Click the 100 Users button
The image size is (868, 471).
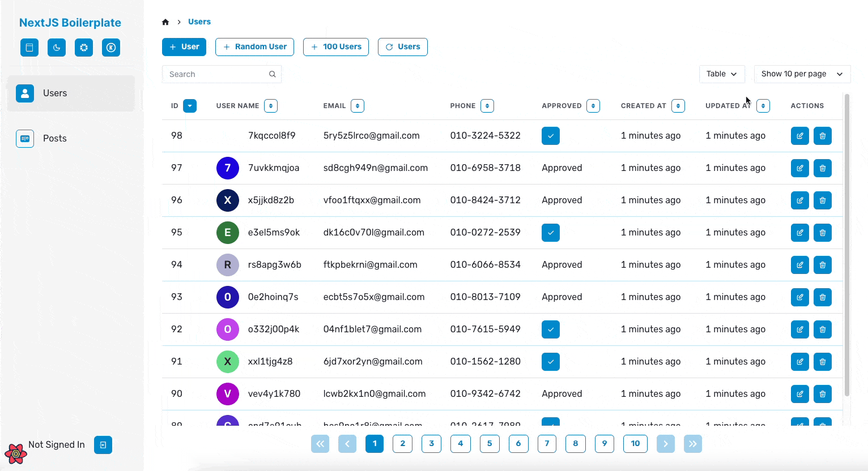(336, 47)
